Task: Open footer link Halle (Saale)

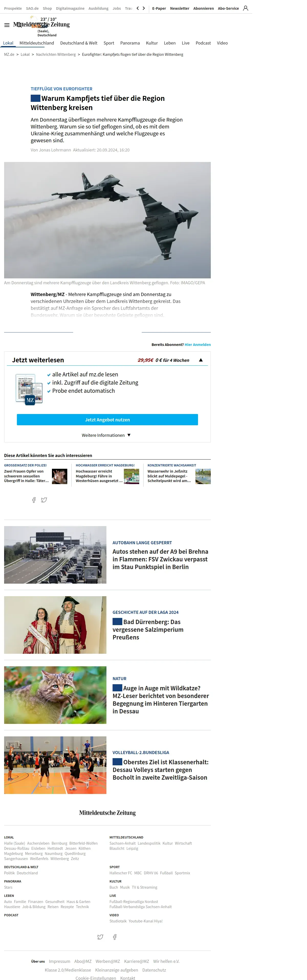Action: click(15, 843)
